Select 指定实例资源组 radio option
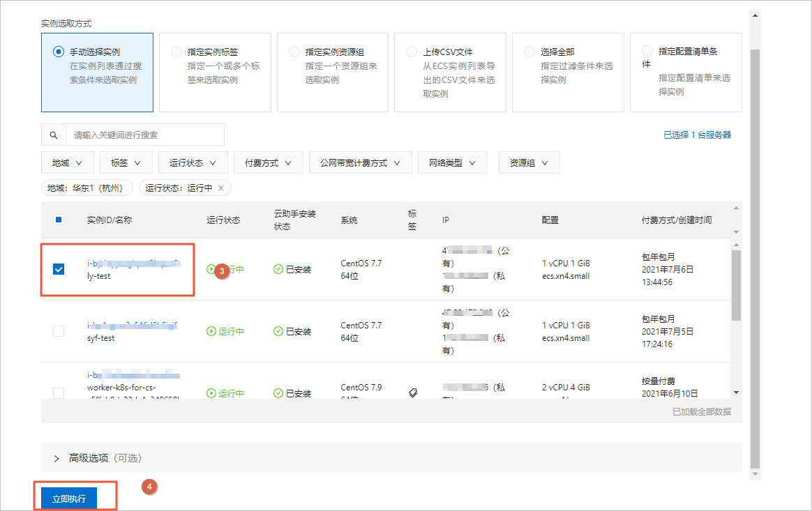 pos(294,52)
